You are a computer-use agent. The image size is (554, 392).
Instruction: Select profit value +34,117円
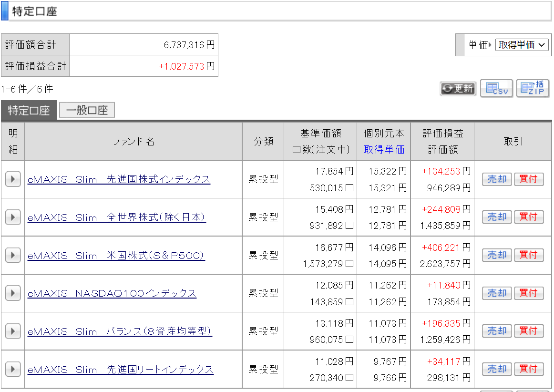(449, 361)
